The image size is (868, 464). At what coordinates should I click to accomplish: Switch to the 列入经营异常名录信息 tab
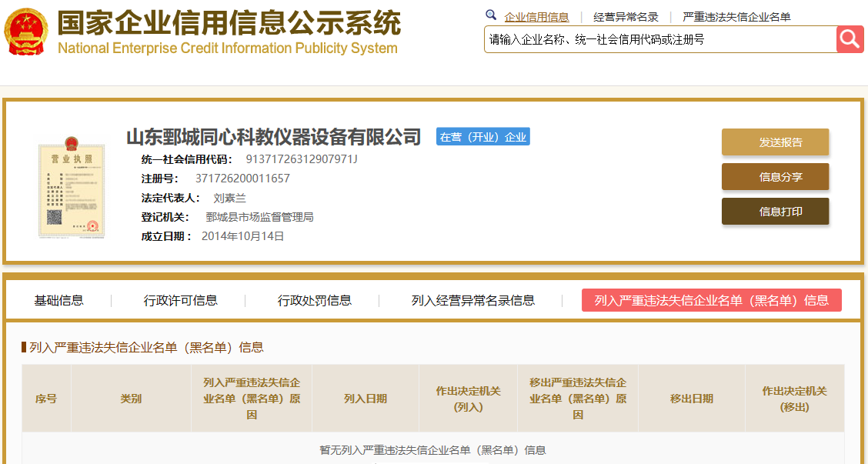[x=473, y=301]
